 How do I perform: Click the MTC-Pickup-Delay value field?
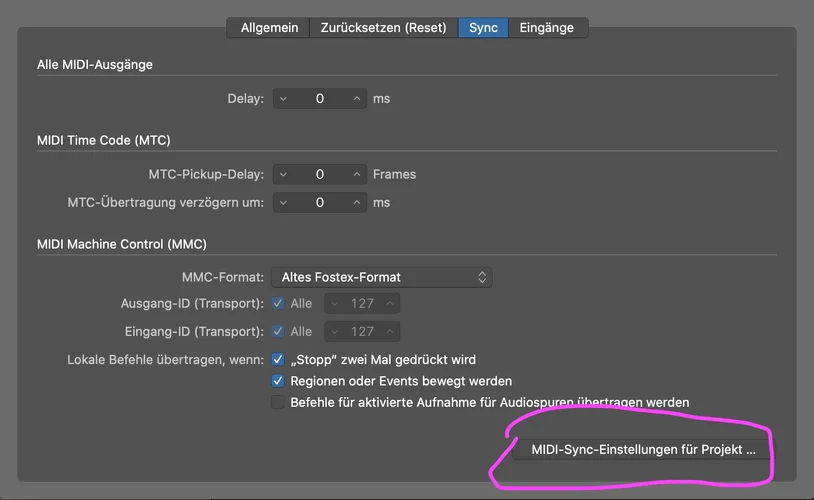pyautogui.click(x=320, y=174)
